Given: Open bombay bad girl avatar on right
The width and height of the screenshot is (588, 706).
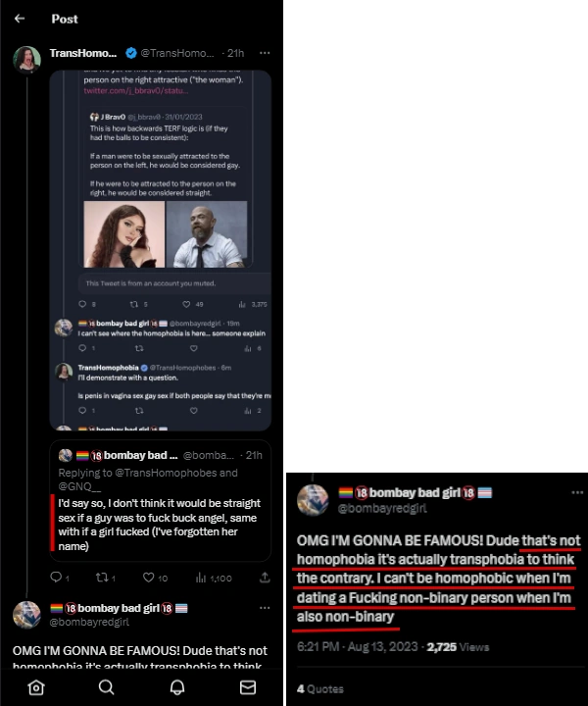Looking at the screenshot, I should pyautogui.click(x=313, y=499).
